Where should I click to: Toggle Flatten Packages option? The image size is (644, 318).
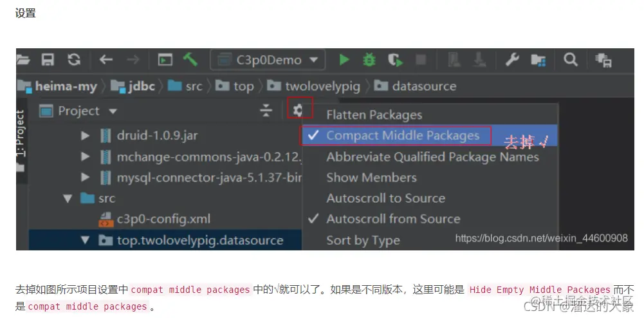pos(429,115)
